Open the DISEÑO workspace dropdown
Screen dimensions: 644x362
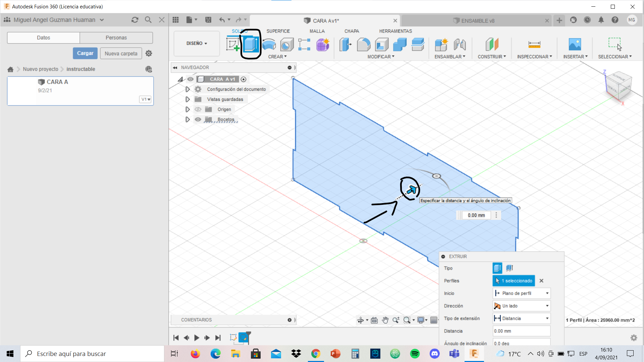[x=197, y=43]
